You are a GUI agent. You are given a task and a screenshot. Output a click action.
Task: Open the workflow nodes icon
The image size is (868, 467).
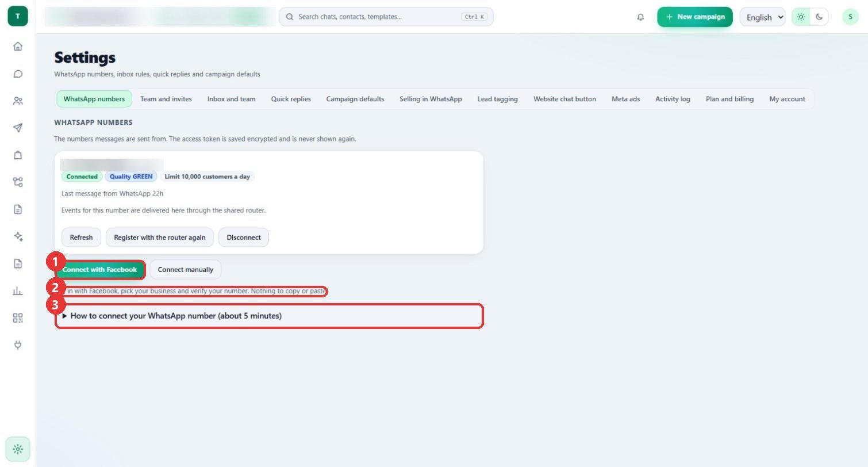pos(18,182)
